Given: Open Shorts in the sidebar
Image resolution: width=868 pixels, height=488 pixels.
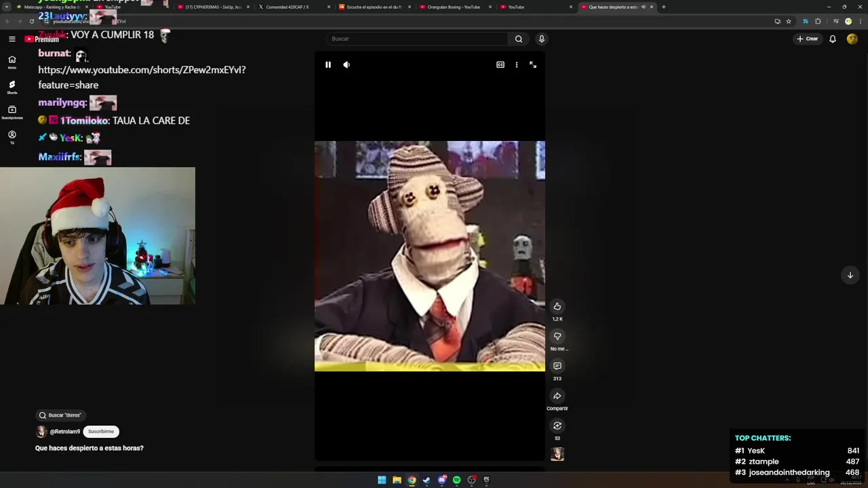Looking at the screenshot, I should [x=12, y=87].
